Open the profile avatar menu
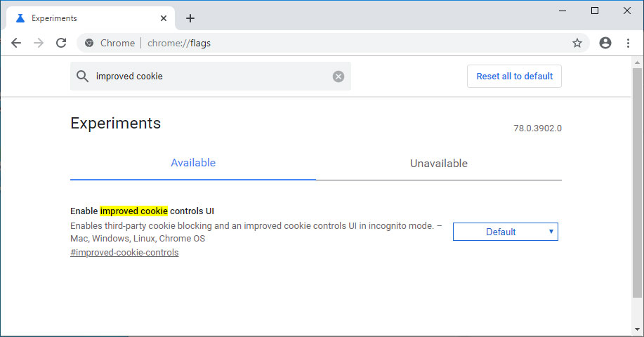This screenshot has width=644, height=337. point(605,43)
